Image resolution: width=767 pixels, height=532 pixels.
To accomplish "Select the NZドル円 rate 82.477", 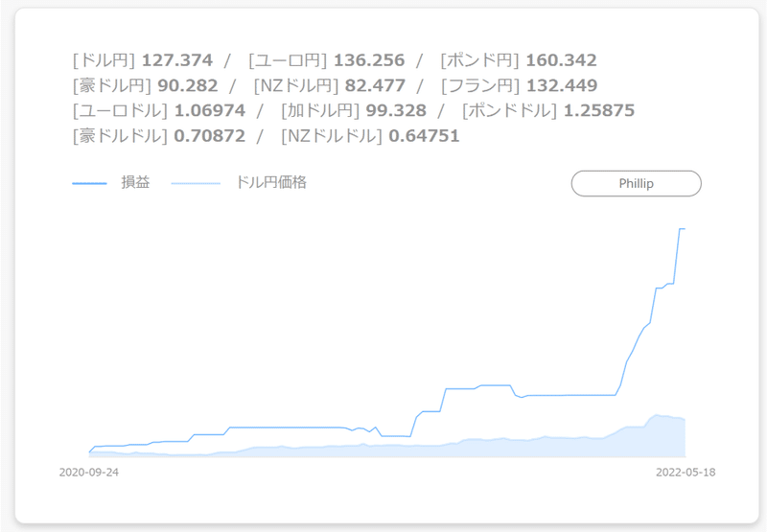I will (x=375, y=85).
